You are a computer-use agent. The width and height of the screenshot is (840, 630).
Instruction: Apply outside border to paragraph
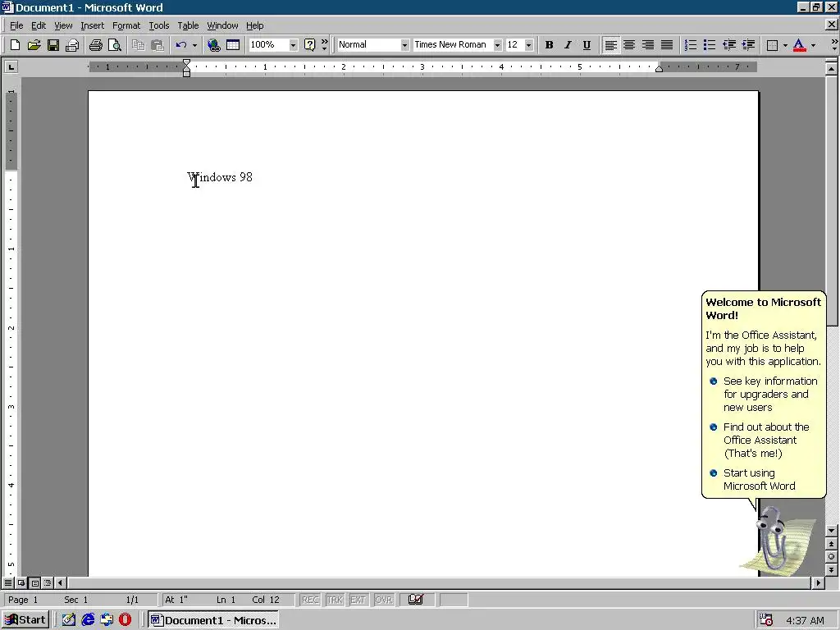pyautogui.click(x=772, y=45)
